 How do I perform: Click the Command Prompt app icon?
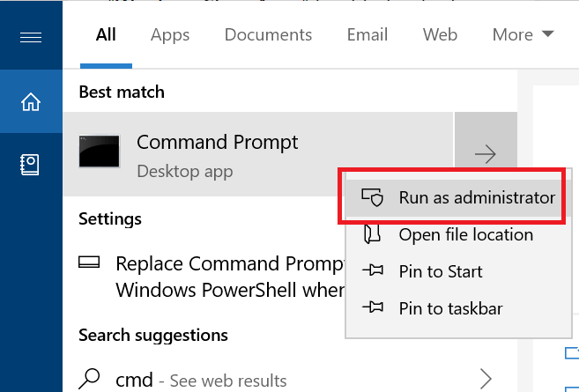point(100,152)
